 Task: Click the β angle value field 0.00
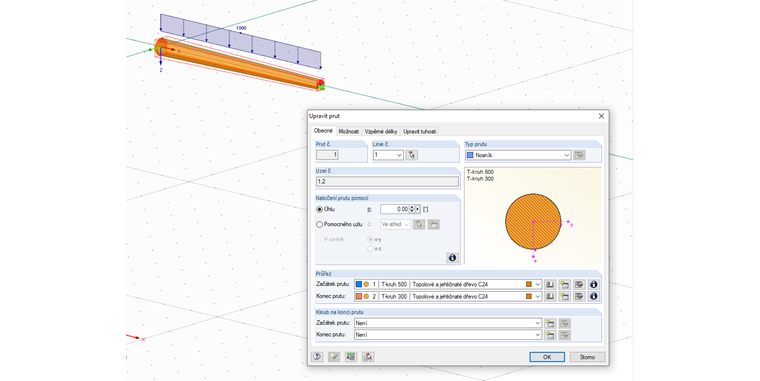coord(395,209)
